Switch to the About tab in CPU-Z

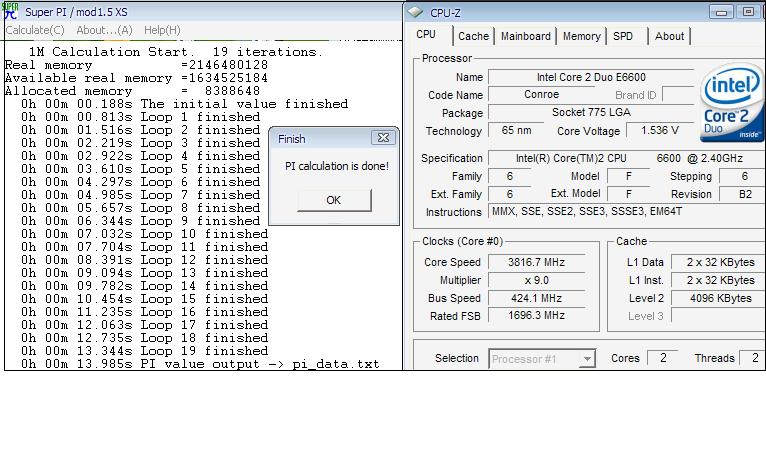[669, 36]
